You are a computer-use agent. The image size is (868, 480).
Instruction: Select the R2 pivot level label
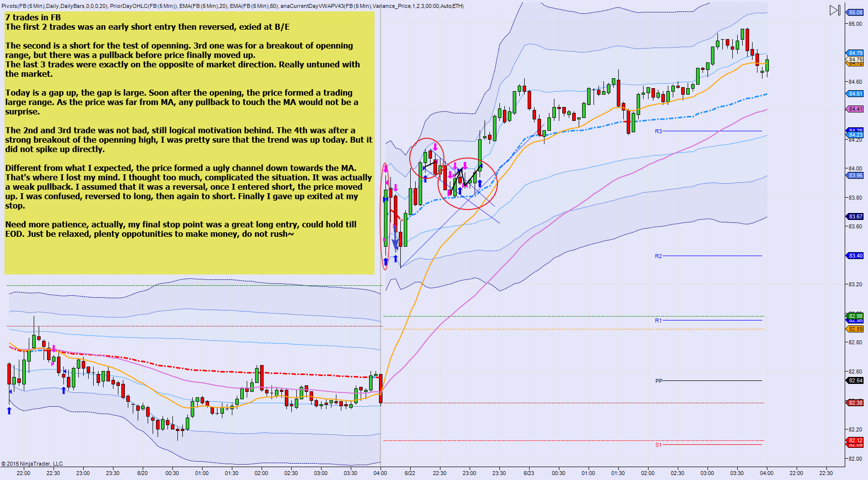(x=658, y=256)
